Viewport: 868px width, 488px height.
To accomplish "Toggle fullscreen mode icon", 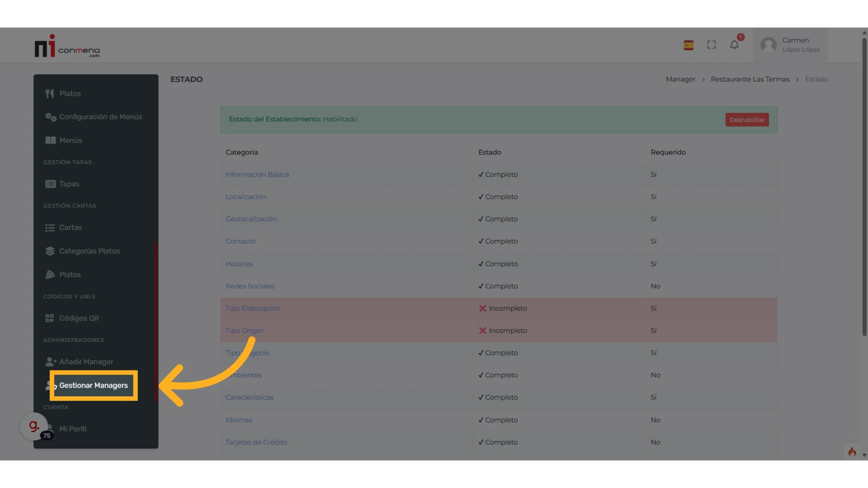I will pos(712,45).
